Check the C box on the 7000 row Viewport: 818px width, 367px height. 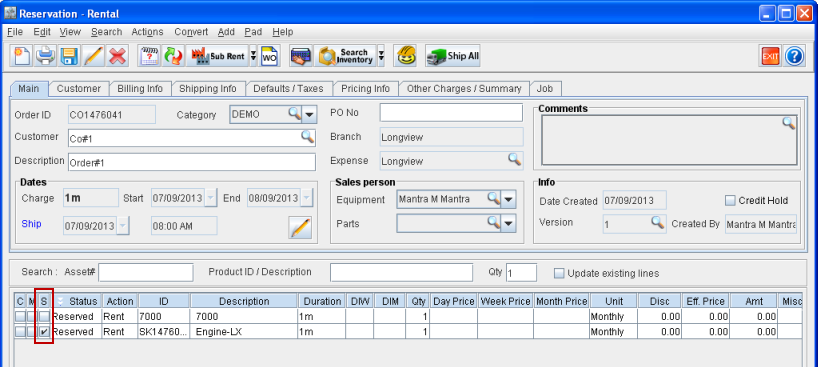point(20,316)
